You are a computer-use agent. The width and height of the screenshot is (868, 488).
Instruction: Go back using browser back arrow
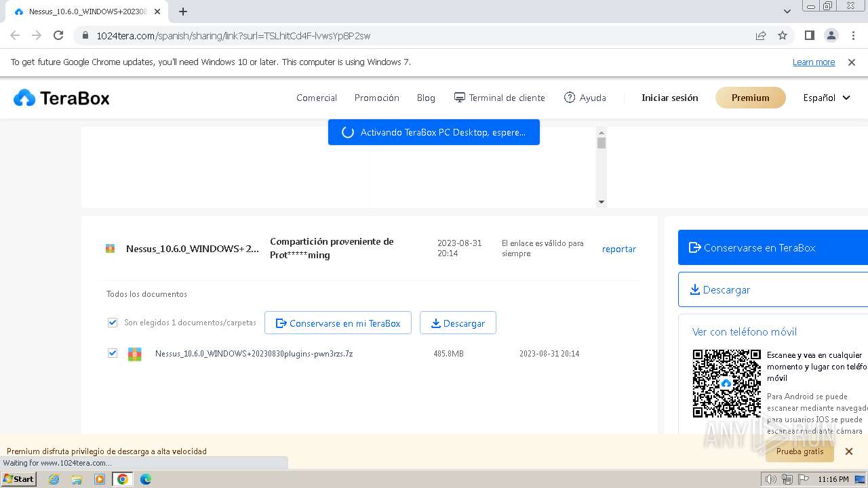pos(15,35)
